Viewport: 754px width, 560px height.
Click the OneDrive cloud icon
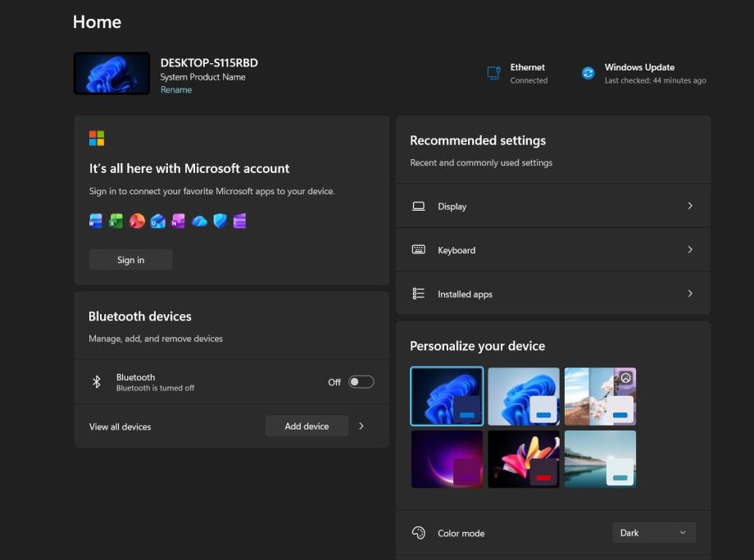(x=199, y=221)
